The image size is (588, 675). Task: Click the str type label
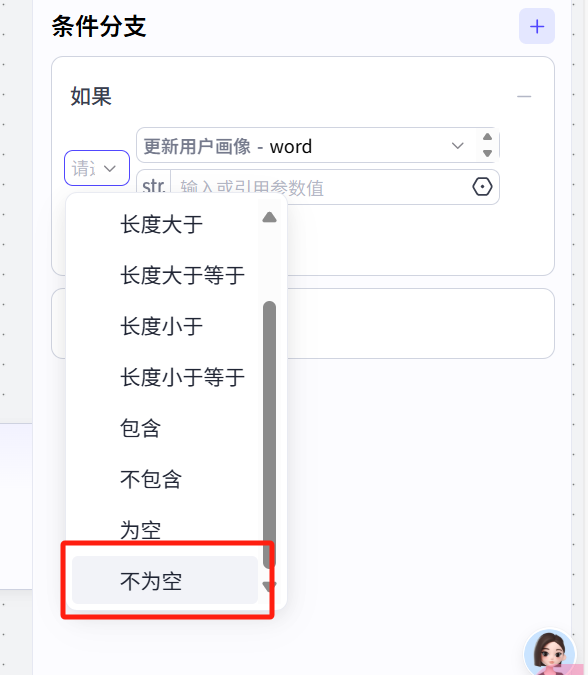click(154, 187)
